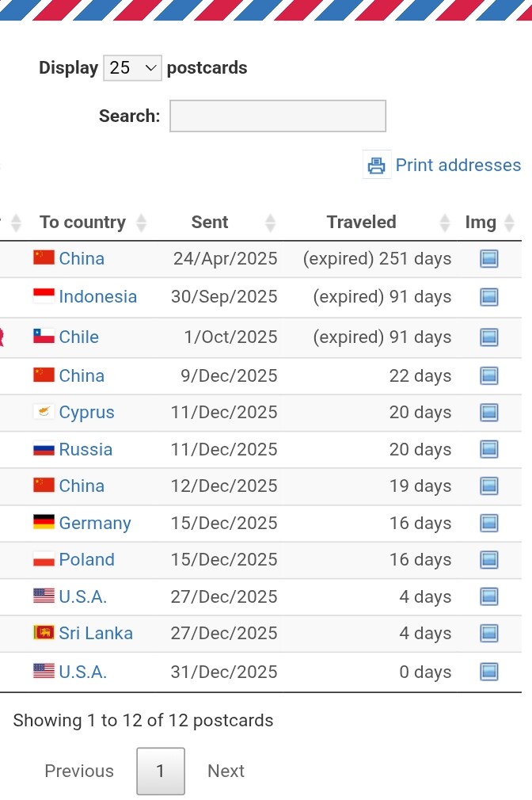This screenshot has height=800, width=532.
Task: Open image icon for Germany postcard
Action: click(489, 524)
